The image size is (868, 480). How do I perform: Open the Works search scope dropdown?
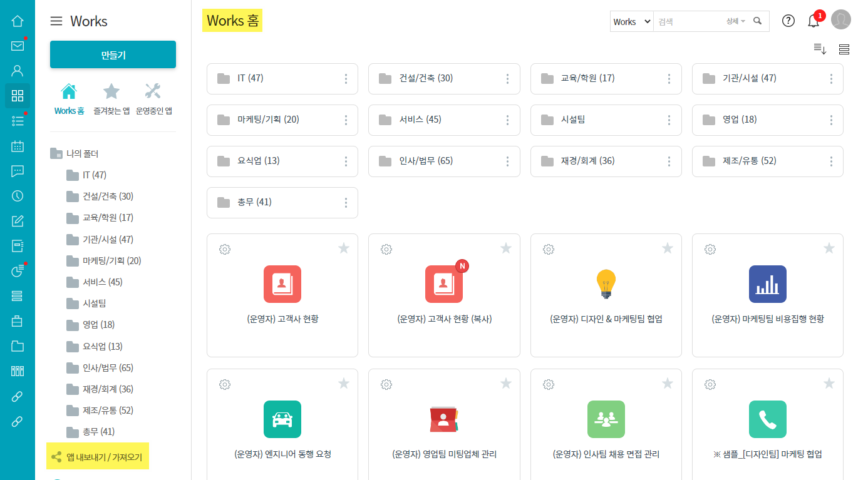632,21
